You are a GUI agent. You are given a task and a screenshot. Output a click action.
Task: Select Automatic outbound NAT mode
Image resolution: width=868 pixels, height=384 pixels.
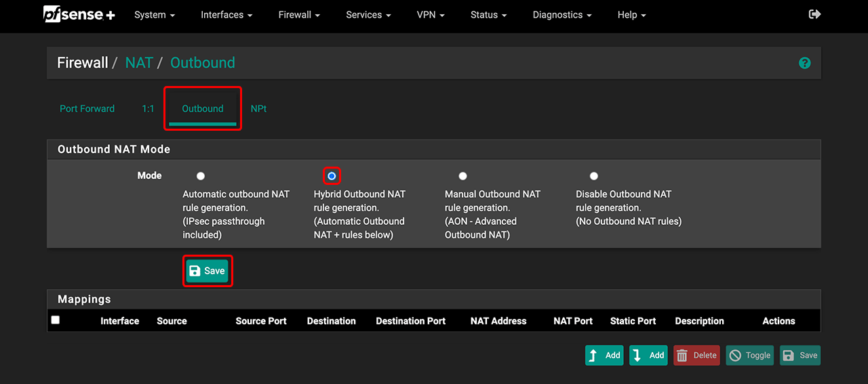(x=201, y=176)
